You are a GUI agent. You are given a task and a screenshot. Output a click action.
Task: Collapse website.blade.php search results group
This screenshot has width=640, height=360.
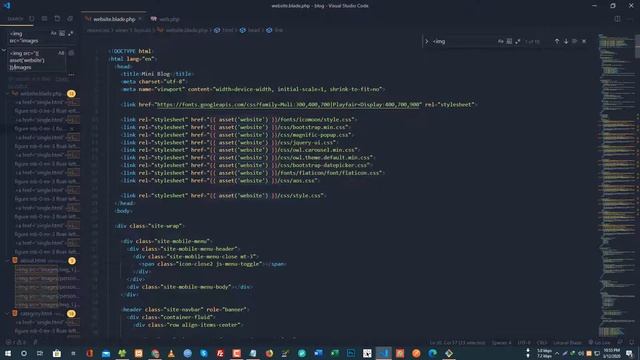click(8, 93)
